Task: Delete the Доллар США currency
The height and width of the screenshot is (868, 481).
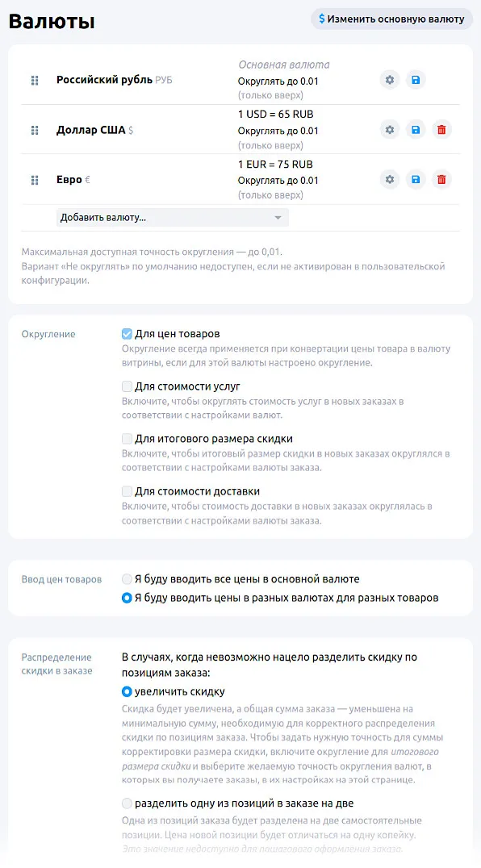Action: [441, 129]
